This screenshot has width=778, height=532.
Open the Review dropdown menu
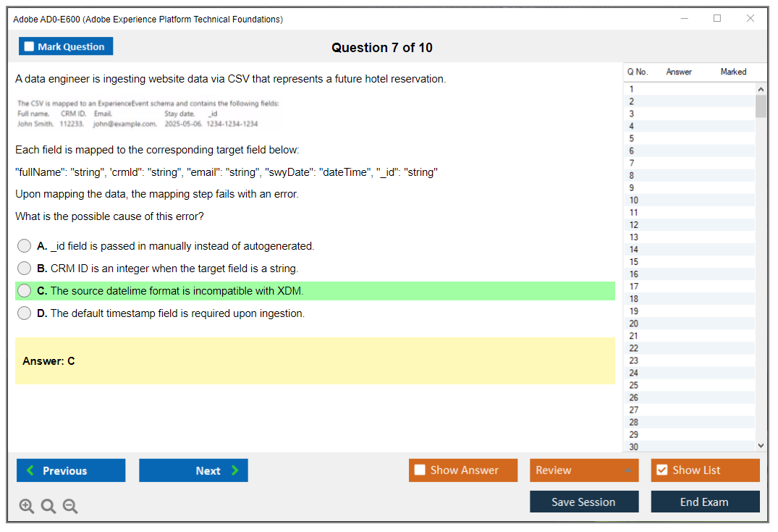583,470
